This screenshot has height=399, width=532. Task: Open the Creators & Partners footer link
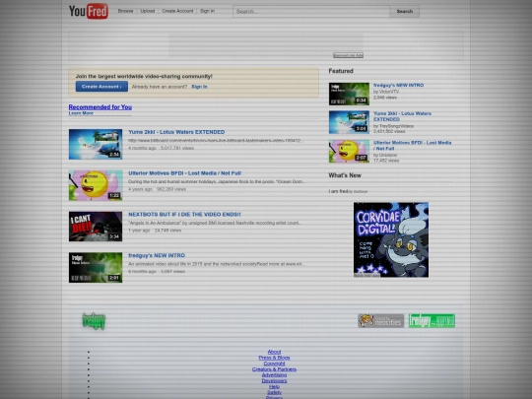click(274, 369)
